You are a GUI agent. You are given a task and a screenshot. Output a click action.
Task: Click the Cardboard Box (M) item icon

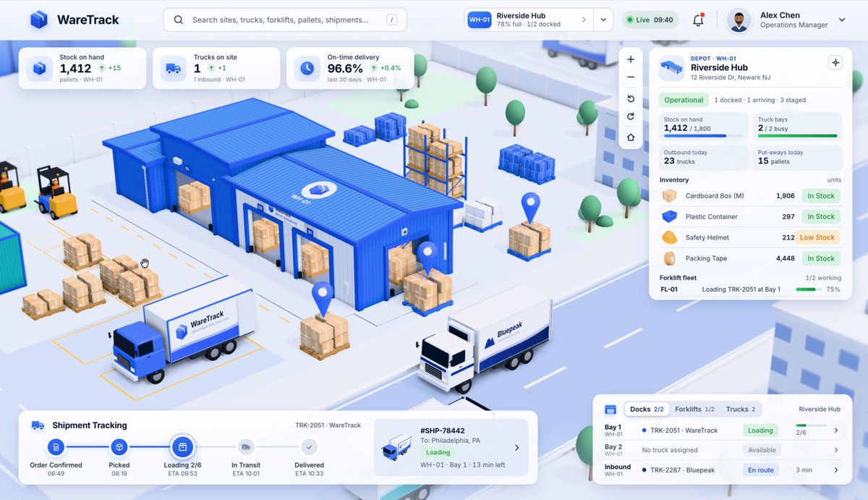(670, 196)
